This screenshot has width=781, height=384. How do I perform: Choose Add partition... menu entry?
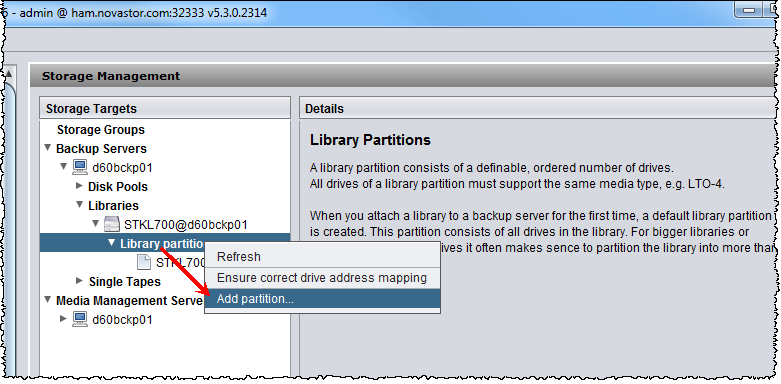(x=322, y=299)
